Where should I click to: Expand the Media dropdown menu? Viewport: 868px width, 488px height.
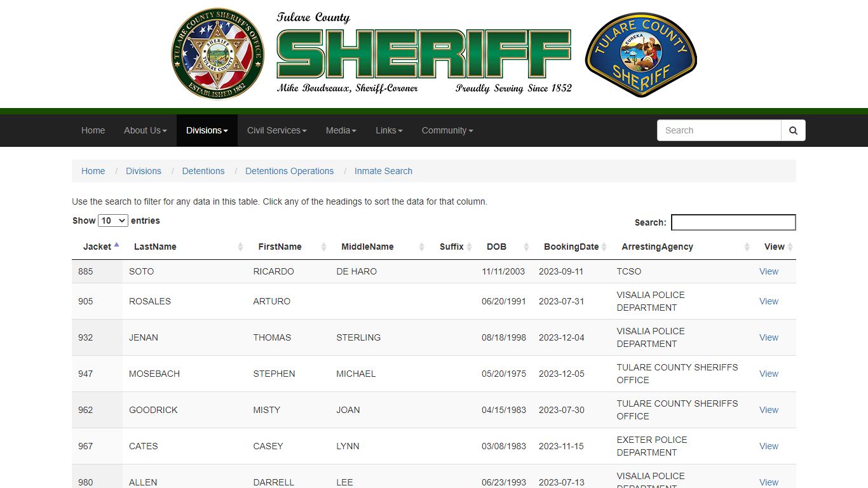pyautogui.click(x=341, y=130)
